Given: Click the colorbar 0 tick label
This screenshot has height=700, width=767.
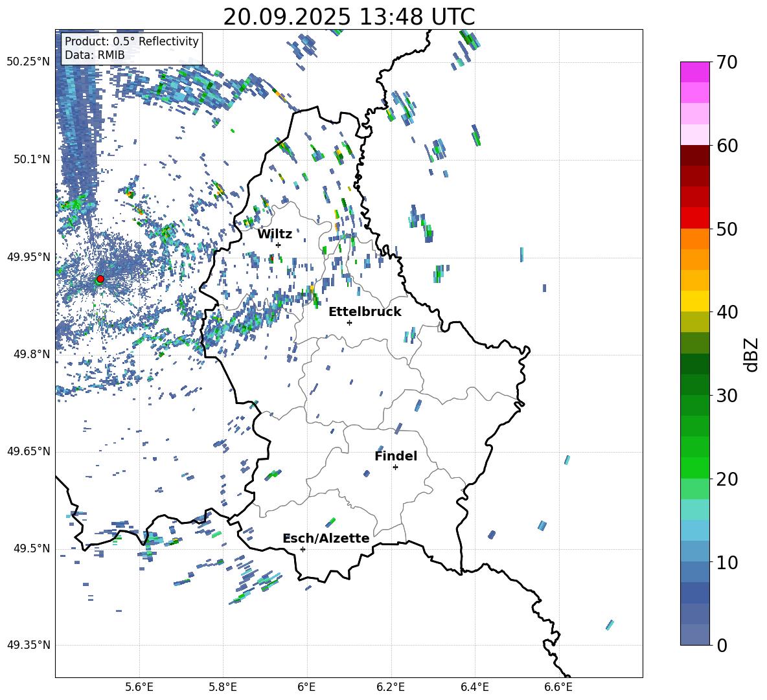Looking at the screenshot, I should pos(722,645).
